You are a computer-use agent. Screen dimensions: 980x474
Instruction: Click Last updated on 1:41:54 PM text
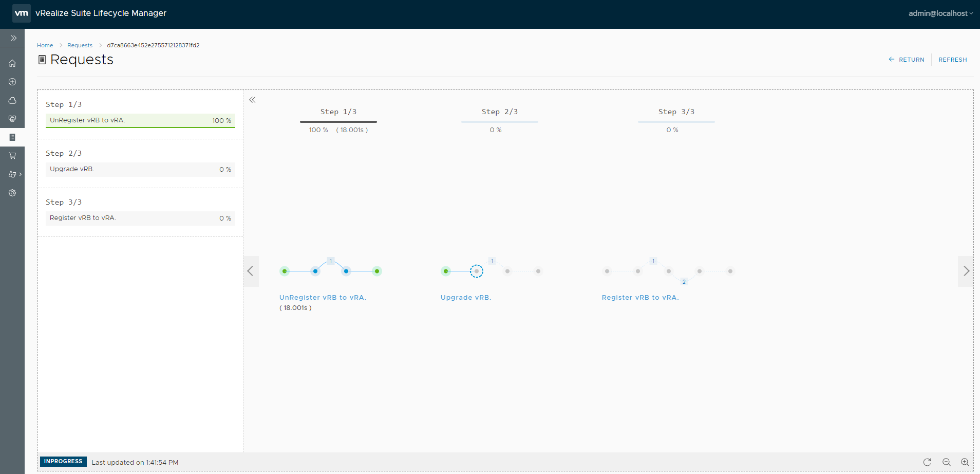pos(135,462)
